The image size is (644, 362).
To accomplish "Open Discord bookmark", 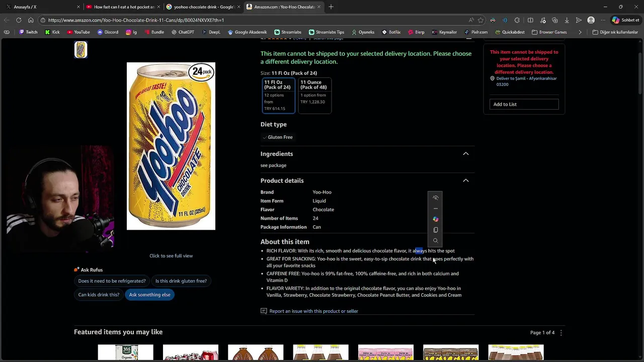I will (108, 32).
